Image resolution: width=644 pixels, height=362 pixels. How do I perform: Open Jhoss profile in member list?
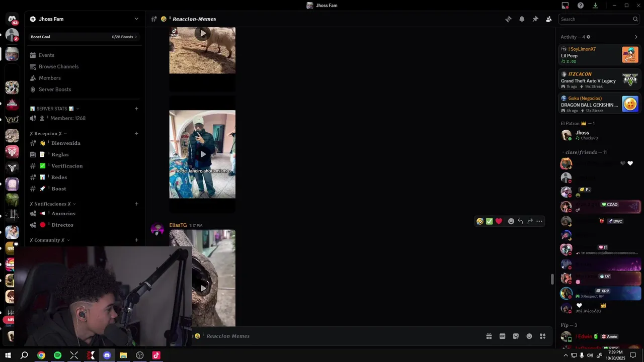point(600,135)
